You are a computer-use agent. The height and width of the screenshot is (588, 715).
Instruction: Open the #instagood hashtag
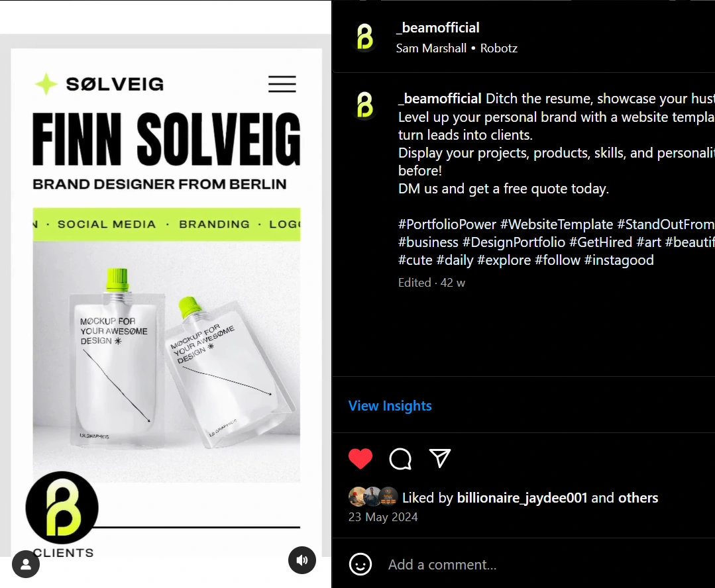[x=619, y=260]
